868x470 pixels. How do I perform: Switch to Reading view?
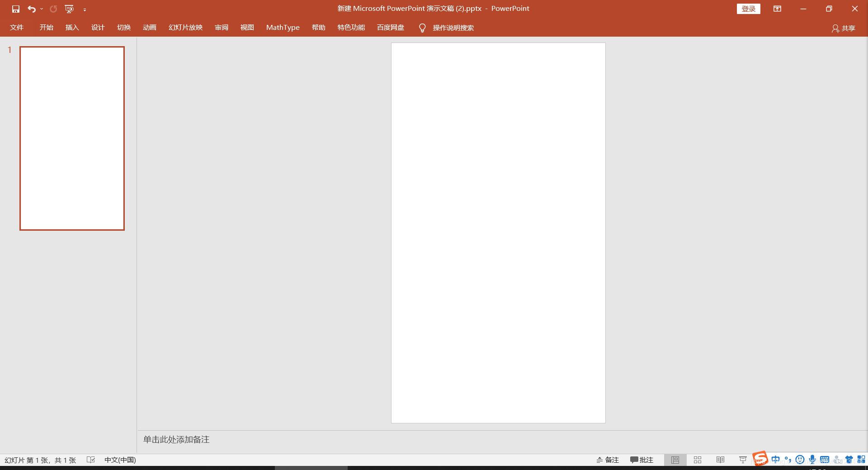(720, 460)
